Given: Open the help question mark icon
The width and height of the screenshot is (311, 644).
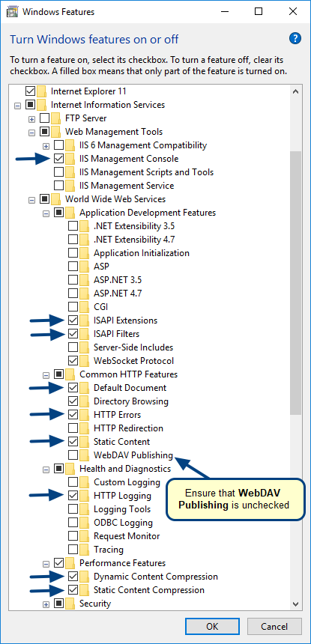Looking at the screenshot, I should (x=295, y=39).
